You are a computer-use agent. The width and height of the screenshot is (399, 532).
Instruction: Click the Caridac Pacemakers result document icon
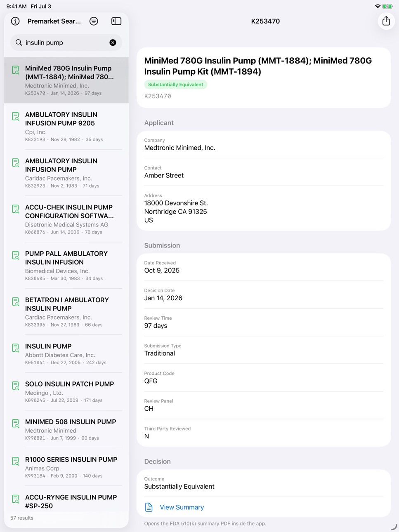click(x=16, y=162)
